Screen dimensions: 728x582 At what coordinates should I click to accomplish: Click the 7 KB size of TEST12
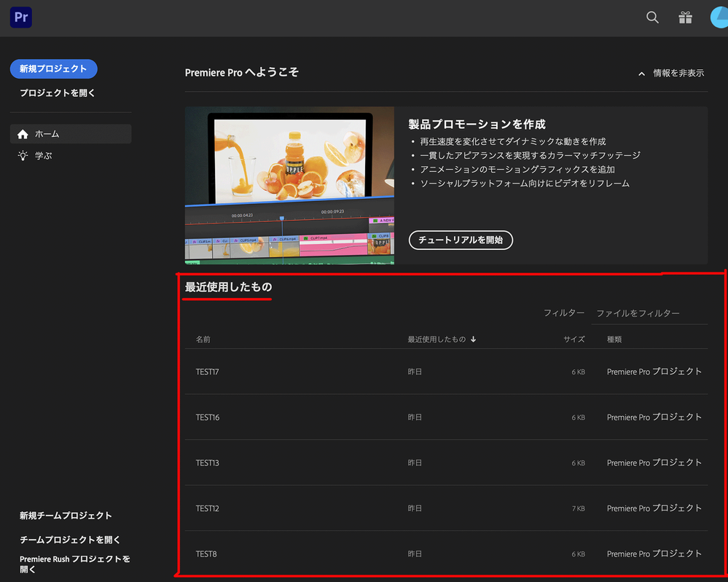tap(578, 508)
